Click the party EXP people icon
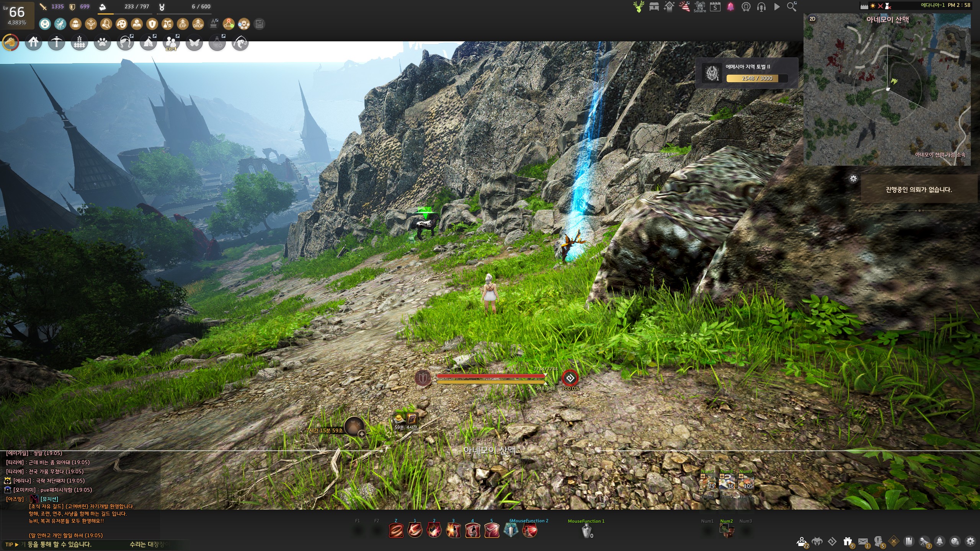 click(171, 42)
